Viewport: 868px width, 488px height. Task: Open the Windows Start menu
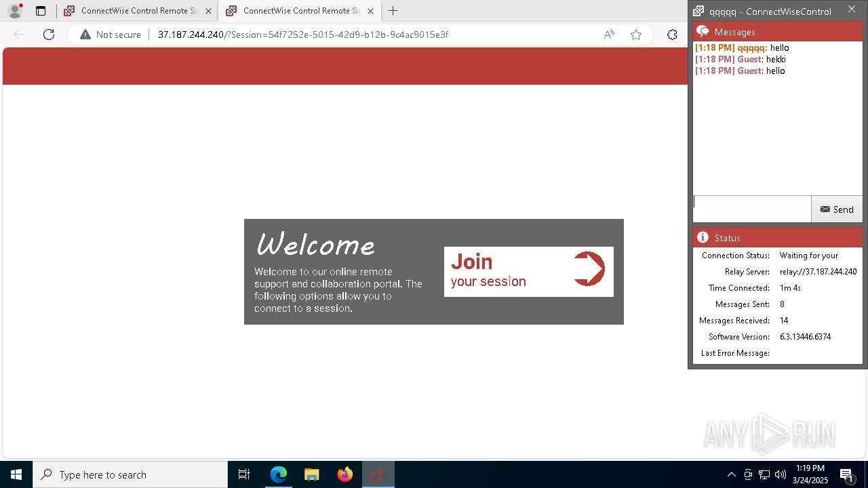tap(16, 474)
